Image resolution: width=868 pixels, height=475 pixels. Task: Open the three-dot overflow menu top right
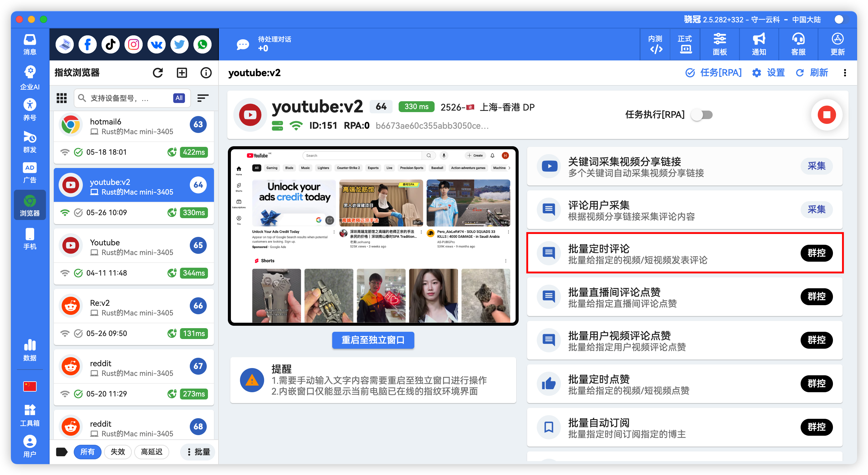point(845,73)
